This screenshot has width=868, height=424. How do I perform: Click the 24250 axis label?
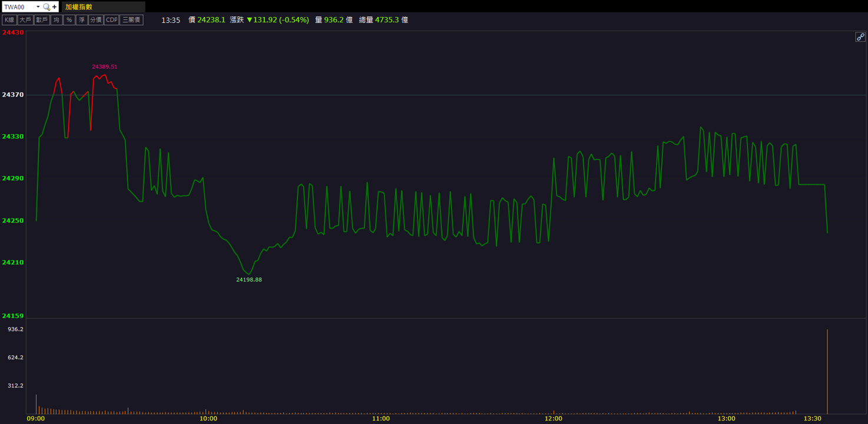point(13,221)
